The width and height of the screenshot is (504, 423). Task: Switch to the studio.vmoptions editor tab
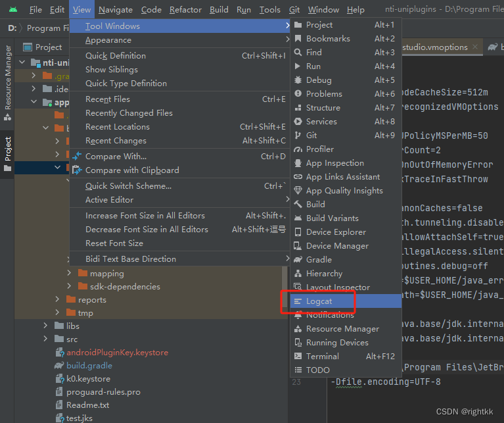tap(435, 47)
